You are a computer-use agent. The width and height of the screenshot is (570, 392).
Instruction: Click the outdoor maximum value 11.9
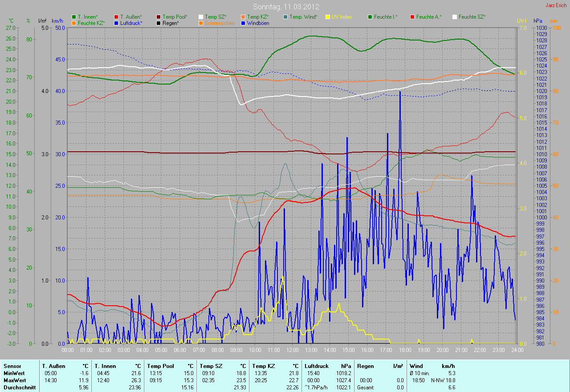(84, 380)
